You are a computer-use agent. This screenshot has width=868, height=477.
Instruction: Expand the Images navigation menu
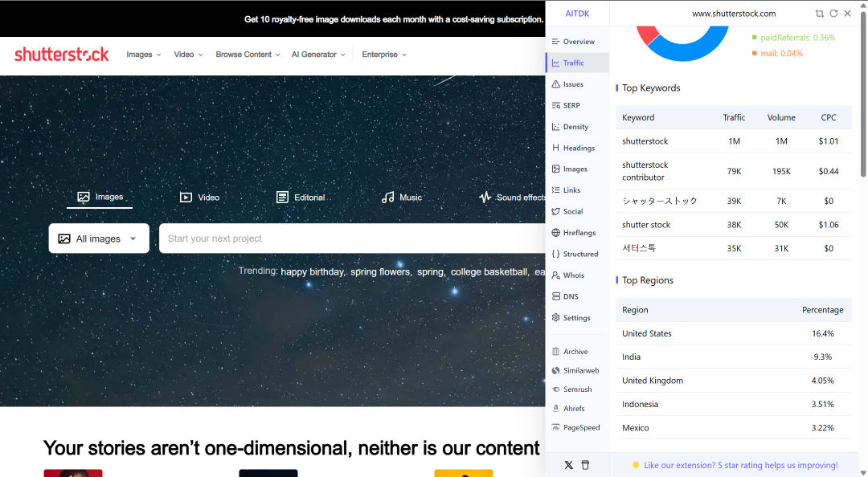pyautogui.click(x=143, y=55)
